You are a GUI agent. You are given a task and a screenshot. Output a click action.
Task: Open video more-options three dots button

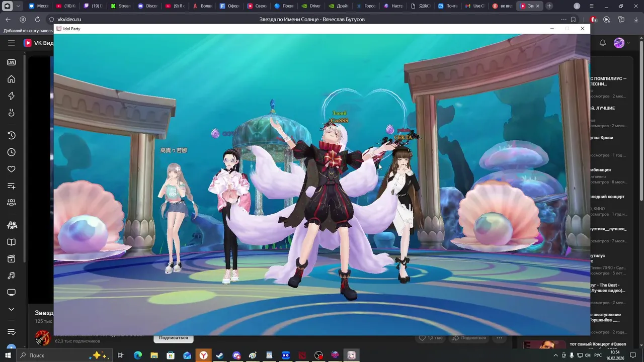click(500, 338)
